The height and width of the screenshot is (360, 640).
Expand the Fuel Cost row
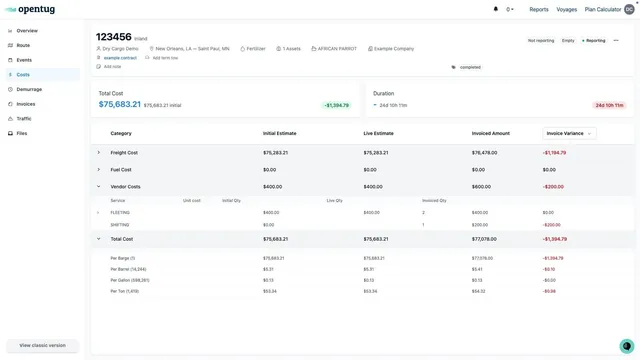[98, 169]
